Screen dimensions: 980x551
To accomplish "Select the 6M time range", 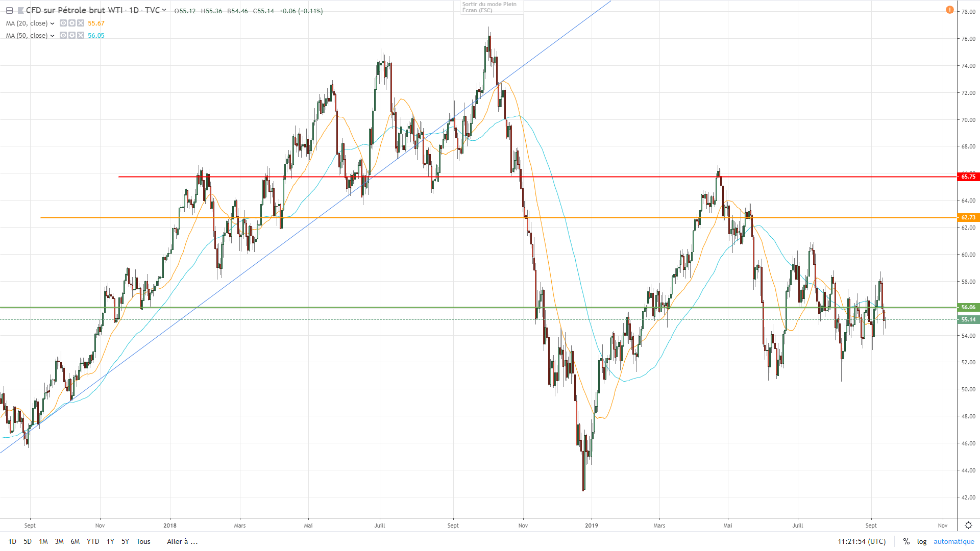I will [75, 541].
